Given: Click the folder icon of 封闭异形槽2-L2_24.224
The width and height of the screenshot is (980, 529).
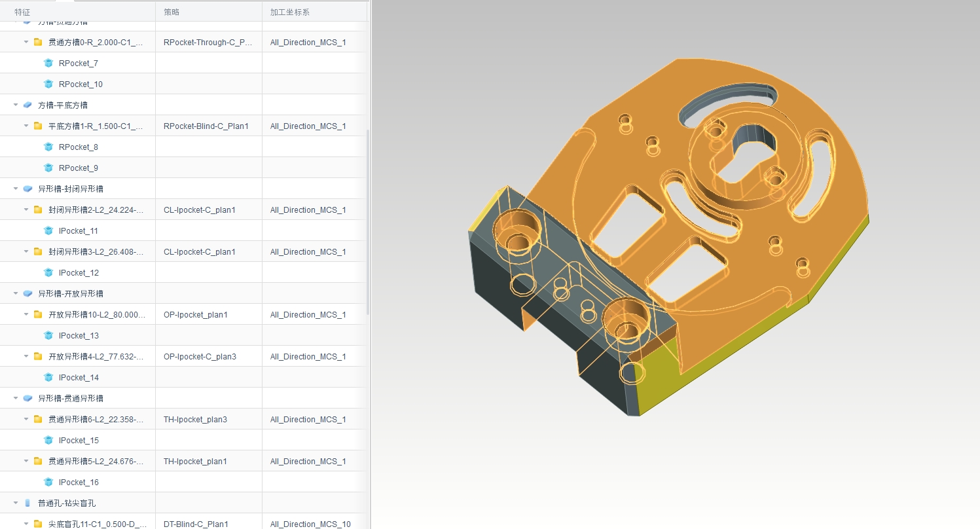Looking at the screenshot, I should coord(38,210).
